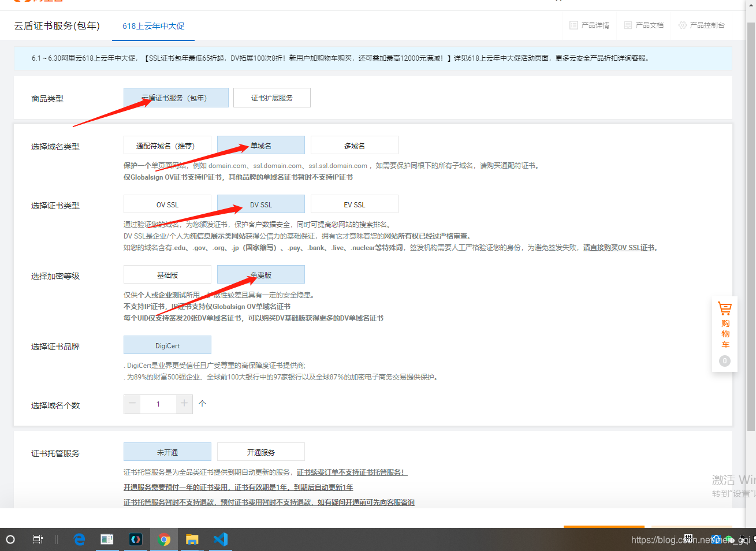Select 云盾证书服务(包年) product type
The height and width of the screenshot is (551, 756).
[176, 98]
